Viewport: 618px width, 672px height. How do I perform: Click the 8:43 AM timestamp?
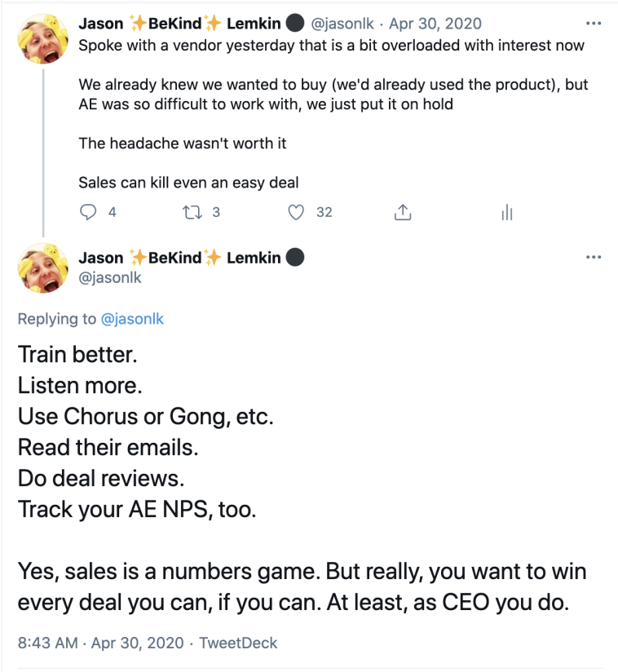pos(46,643)
